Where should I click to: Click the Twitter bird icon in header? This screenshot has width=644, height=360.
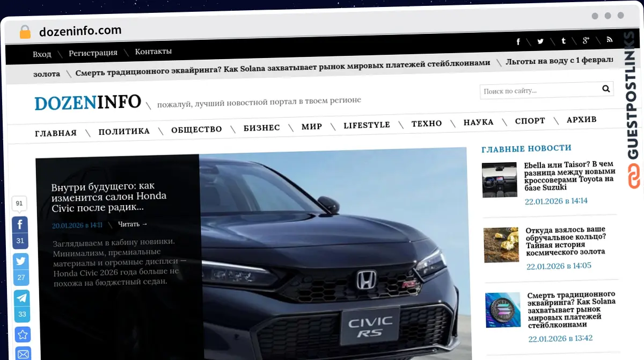[540, 41]
